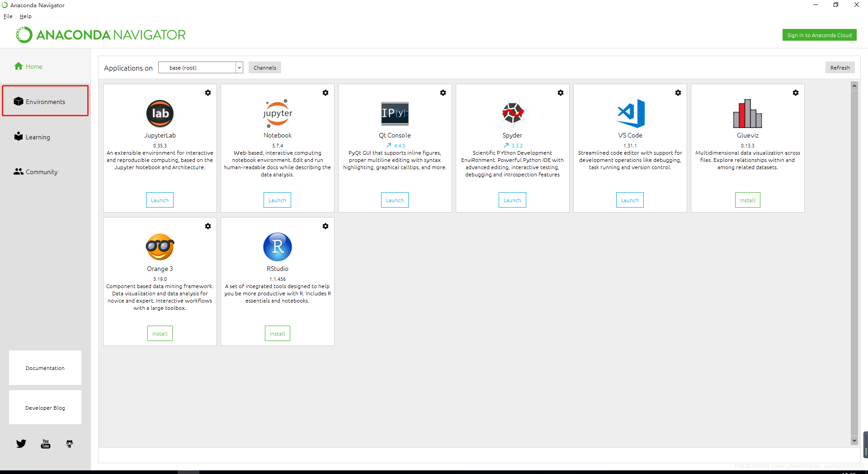Image resolution: width=868 pixels, height=474 pixels.
Task: Open the File menu
Action: tap(8, 16)
